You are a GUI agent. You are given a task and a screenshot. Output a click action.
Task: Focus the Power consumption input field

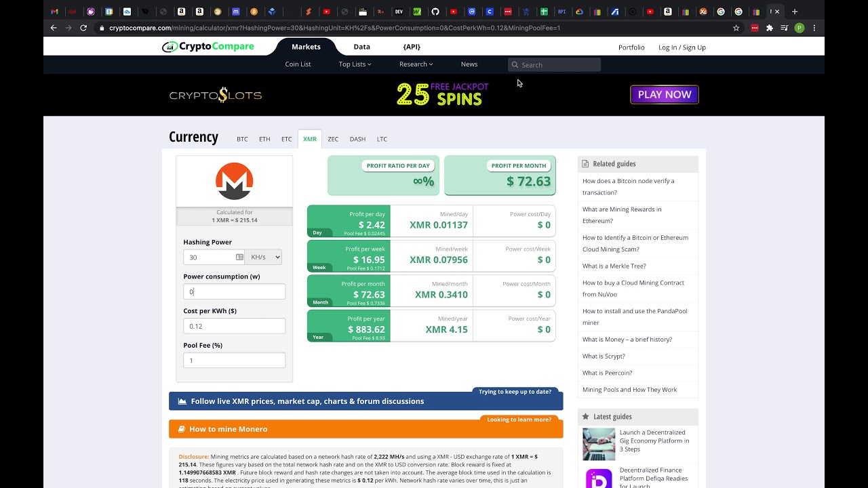(234, 291)
